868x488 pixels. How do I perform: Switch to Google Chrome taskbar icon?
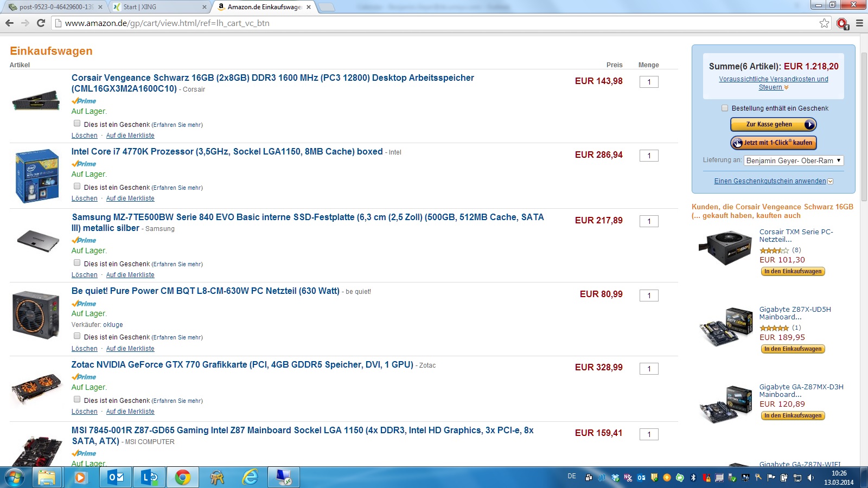coord(183,478)
